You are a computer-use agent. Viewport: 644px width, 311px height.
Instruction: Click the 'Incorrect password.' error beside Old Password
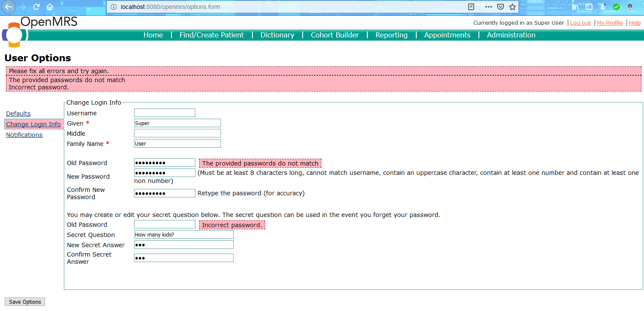pyautogui.click(x=232, y=225)
